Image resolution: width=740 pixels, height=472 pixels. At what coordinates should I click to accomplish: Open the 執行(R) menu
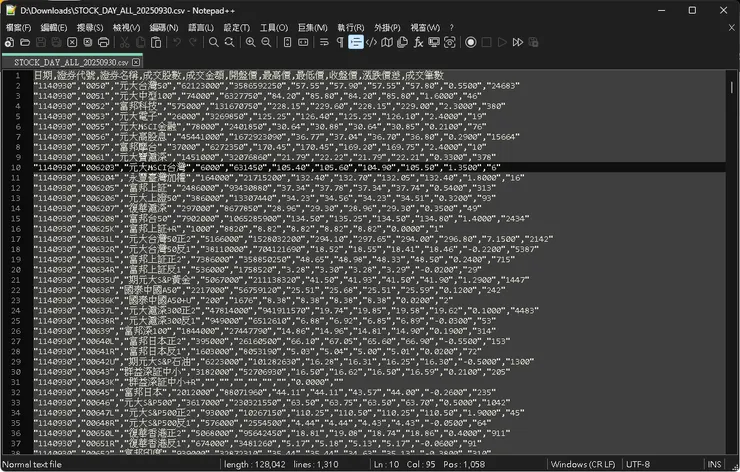(x=351, y=27)
